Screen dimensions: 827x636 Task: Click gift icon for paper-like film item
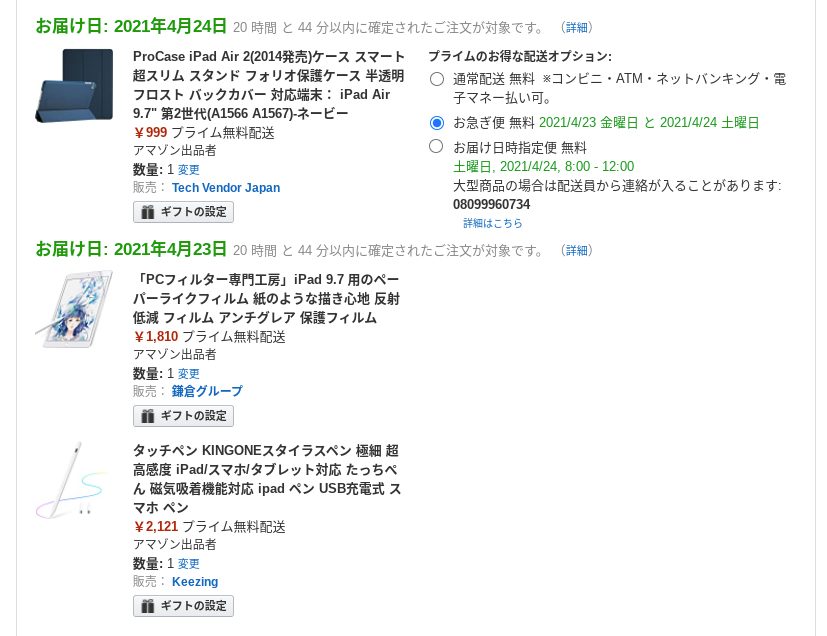148,416
